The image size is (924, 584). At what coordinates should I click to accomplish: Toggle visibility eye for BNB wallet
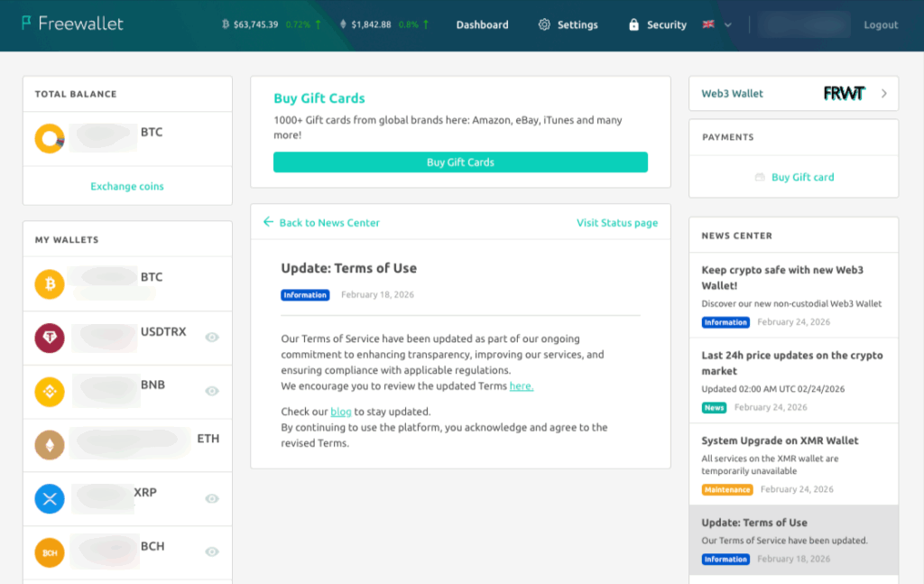tap(212, 391)
